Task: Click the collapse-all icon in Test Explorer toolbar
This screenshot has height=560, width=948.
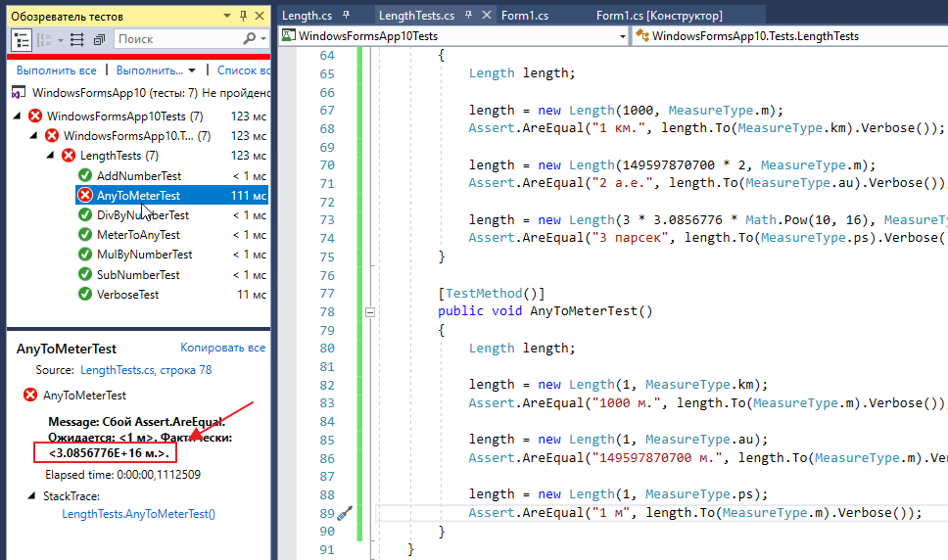Action: pyautogui.click(x=99, y=39)
